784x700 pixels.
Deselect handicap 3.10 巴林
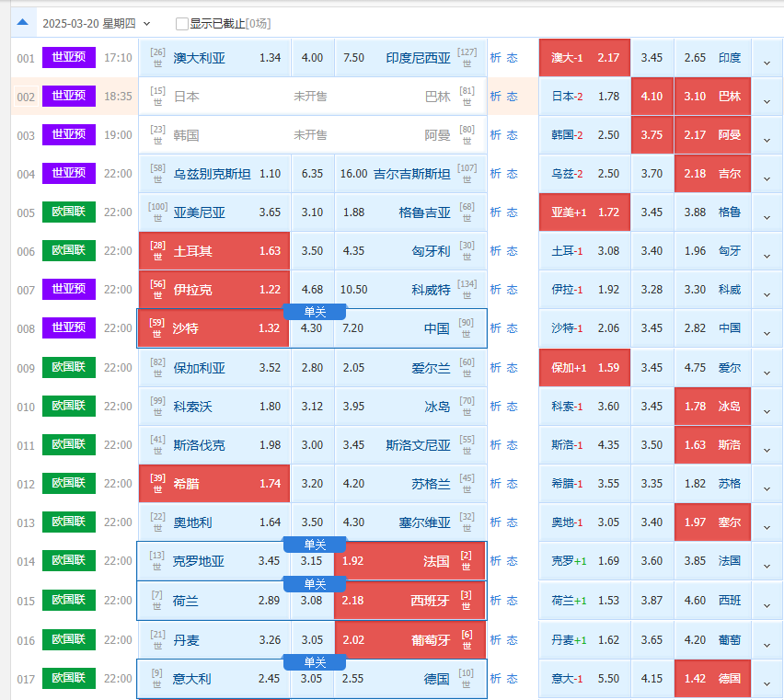(x=712, y=97)
